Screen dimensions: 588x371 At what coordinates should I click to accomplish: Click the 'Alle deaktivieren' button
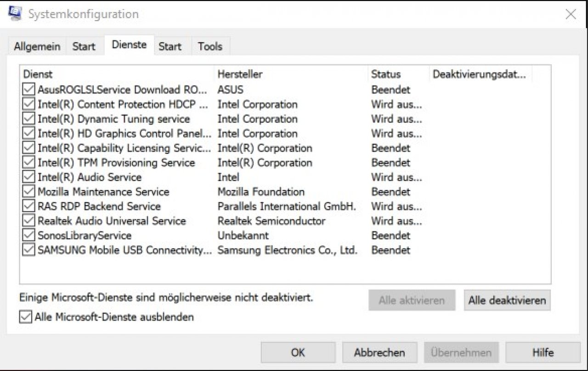[507, 301]
